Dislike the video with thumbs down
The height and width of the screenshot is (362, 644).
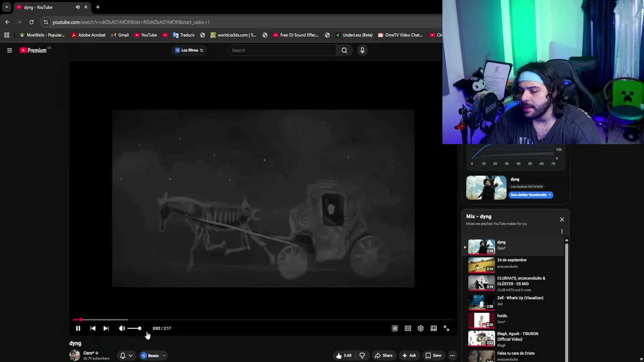(362, 355)
